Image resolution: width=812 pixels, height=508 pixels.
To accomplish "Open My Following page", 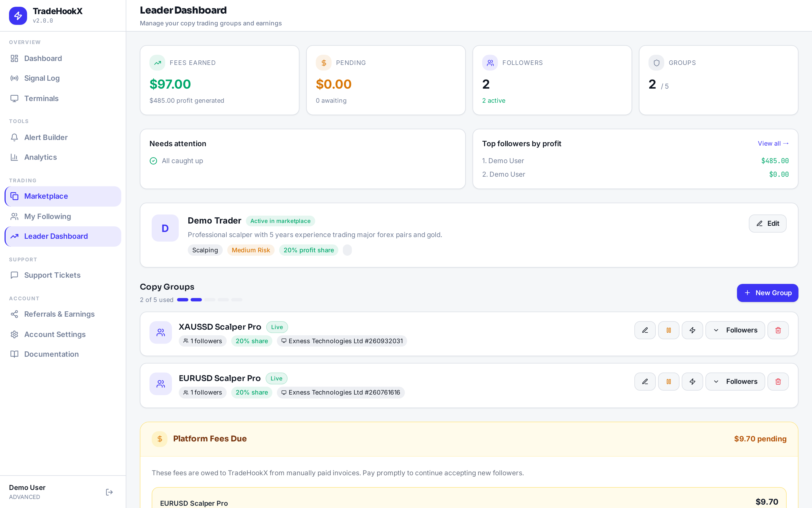I will [x=63, y=216].
